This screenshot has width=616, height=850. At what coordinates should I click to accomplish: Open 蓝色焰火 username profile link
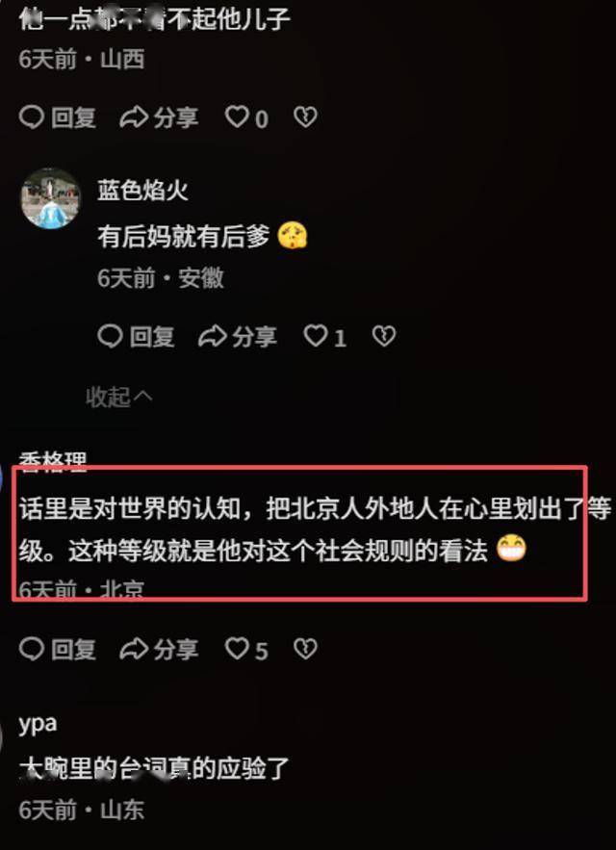click(x=143, y=191)
